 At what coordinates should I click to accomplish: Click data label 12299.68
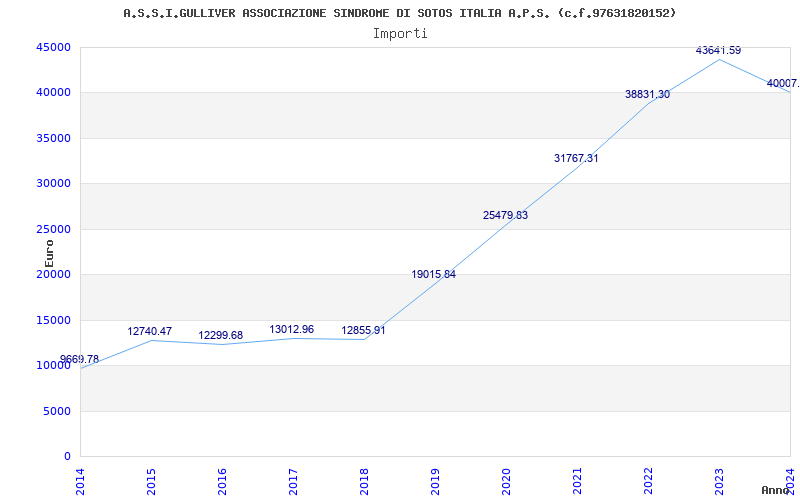220,335
